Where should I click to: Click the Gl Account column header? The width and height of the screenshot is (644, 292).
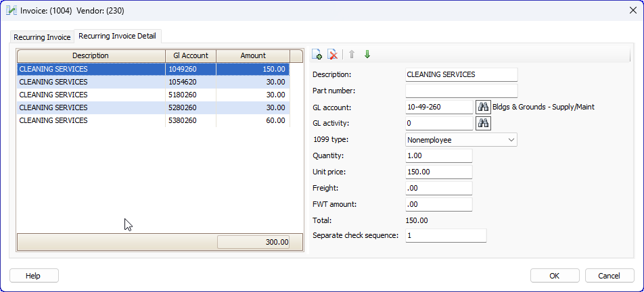[191, 55]
